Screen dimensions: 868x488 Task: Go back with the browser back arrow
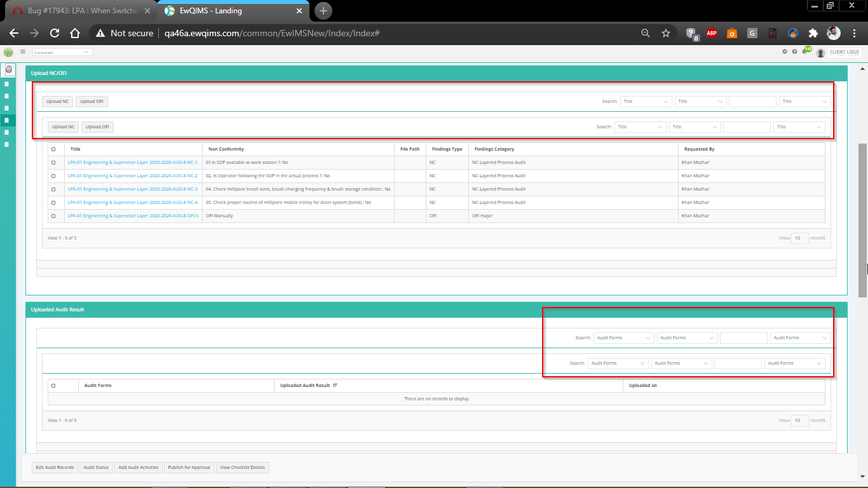point(14,33)
